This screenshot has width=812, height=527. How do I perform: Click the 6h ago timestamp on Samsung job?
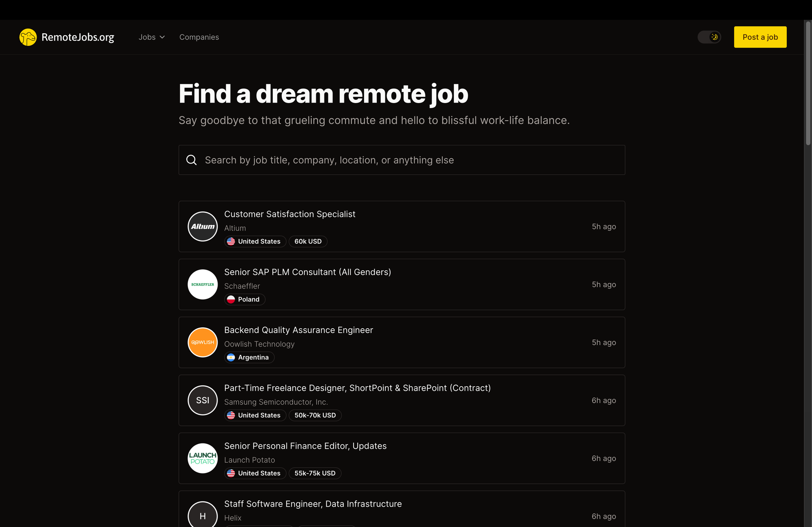pos(604,401)
